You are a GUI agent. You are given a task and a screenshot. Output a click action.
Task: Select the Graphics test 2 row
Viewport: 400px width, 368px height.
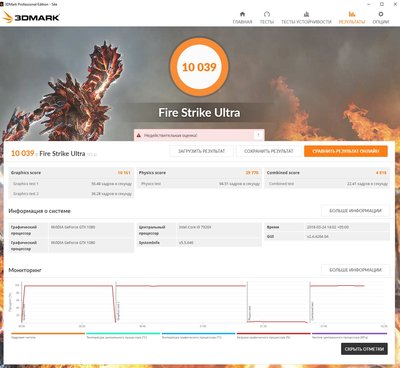(71, 194)
